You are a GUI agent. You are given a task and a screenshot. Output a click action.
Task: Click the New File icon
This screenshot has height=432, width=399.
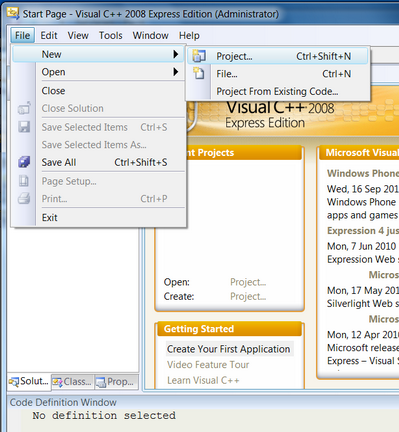[x=199, y=73]
